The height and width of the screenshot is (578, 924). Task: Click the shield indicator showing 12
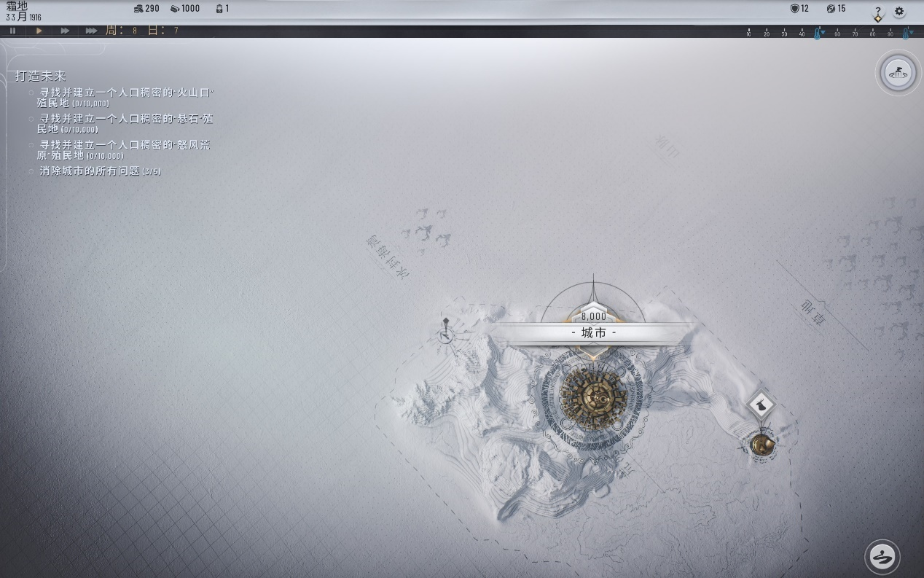(799, 9)
